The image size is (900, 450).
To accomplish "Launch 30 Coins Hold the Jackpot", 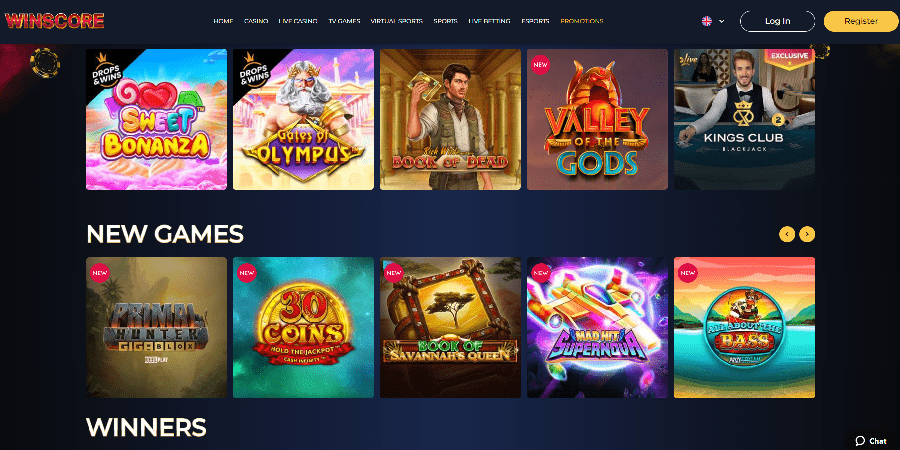I will 304,327.
